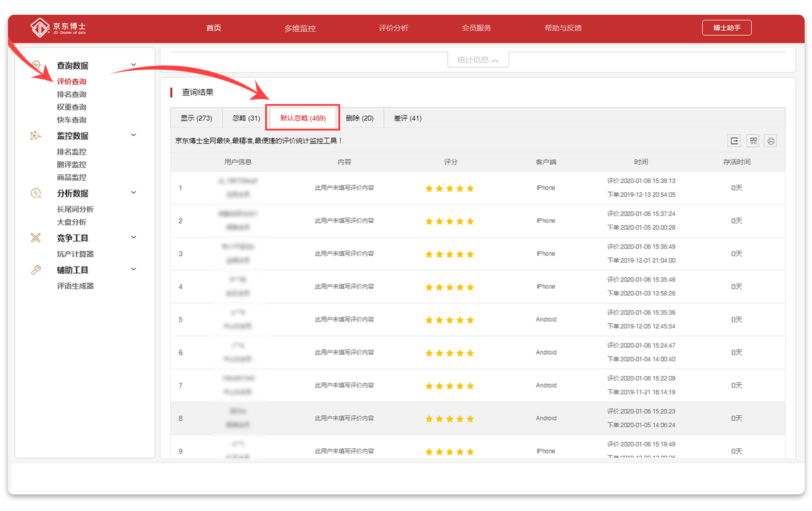Screen dimensions: 812x511
Task: Click order time 下单:2019-11-21 16:14:19
Action: point(641,392)
